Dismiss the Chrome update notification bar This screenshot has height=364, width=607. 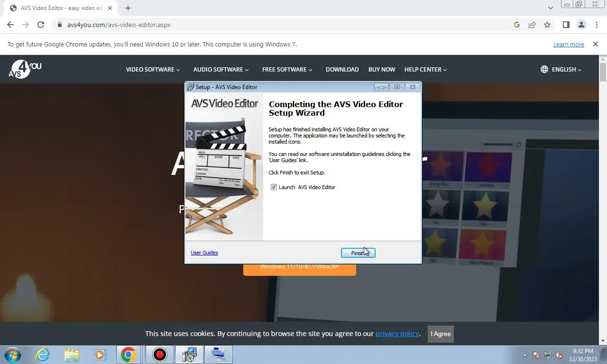pyautogui.click(x=595, y=44)
